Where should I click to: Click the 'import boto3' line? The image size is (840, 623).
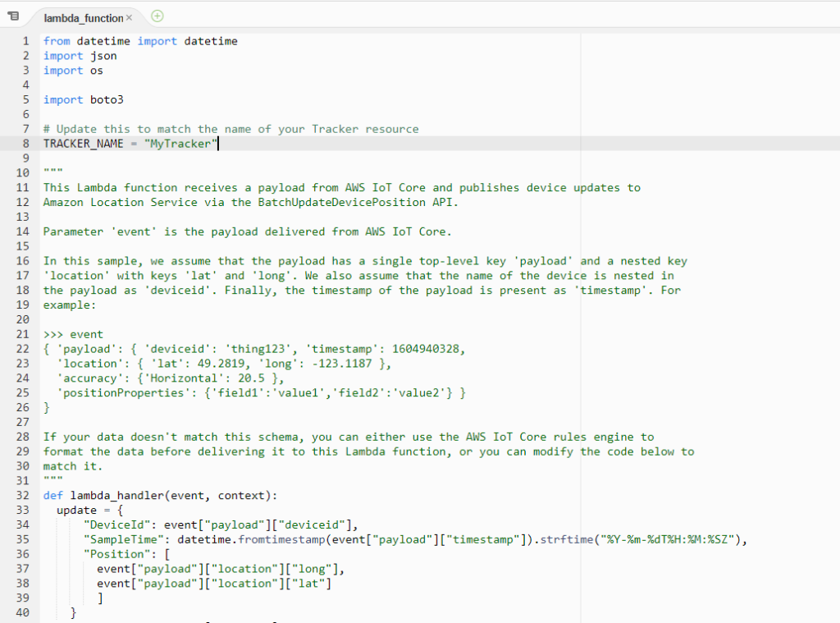coord(80,99)
